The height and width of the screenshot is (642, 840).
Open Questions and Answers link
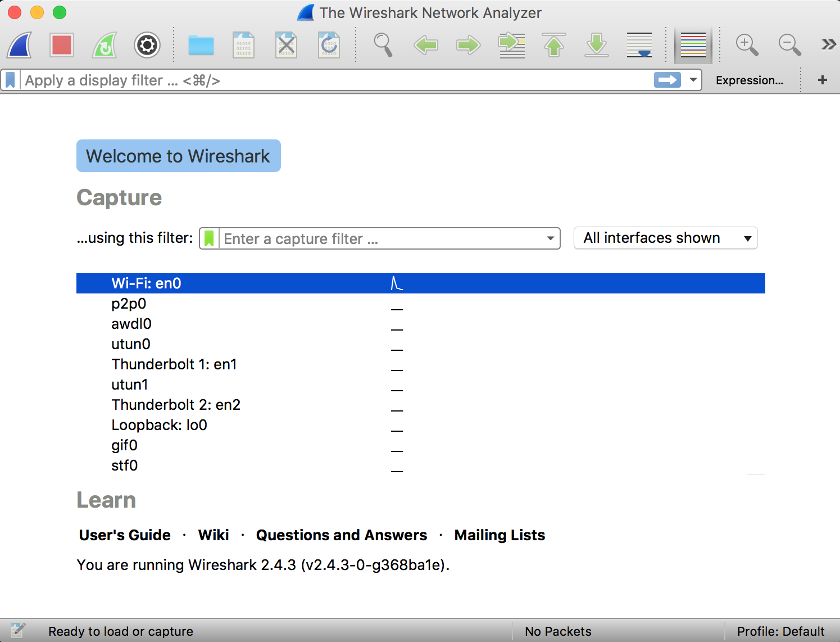(342, 535)
